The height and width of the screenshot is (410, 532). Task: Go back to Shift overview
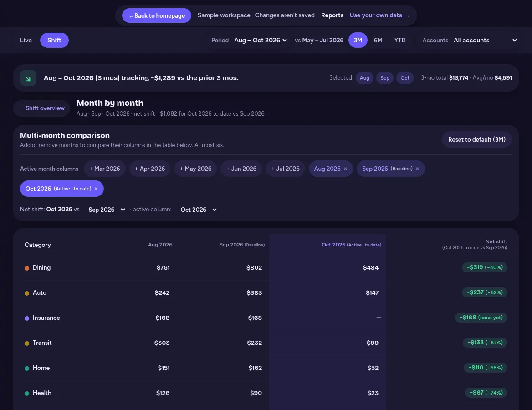41,108
